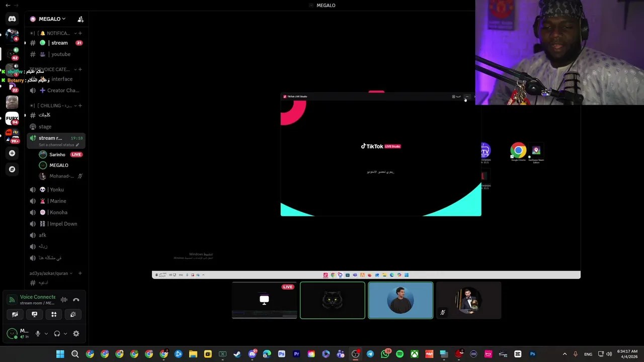
Task: Share your screen button
Action: click(34, 314)
